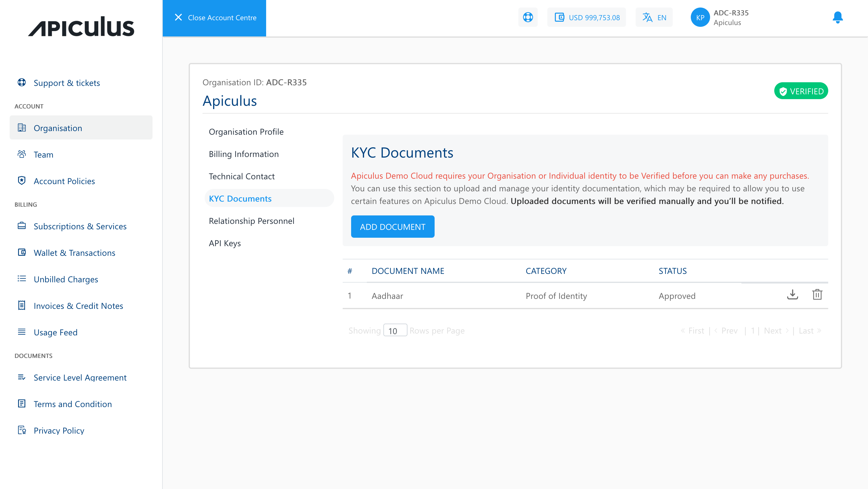
Task: Open Service Level Agreement document
Action: click(x=80, y=378)
